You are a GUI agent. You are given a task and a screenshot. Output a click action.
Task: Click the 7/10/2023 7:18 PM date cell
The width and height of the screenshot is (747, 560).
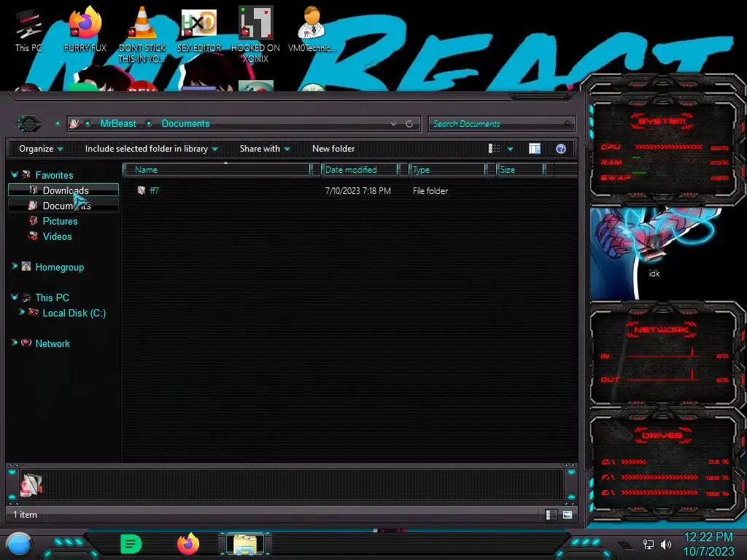357,190
